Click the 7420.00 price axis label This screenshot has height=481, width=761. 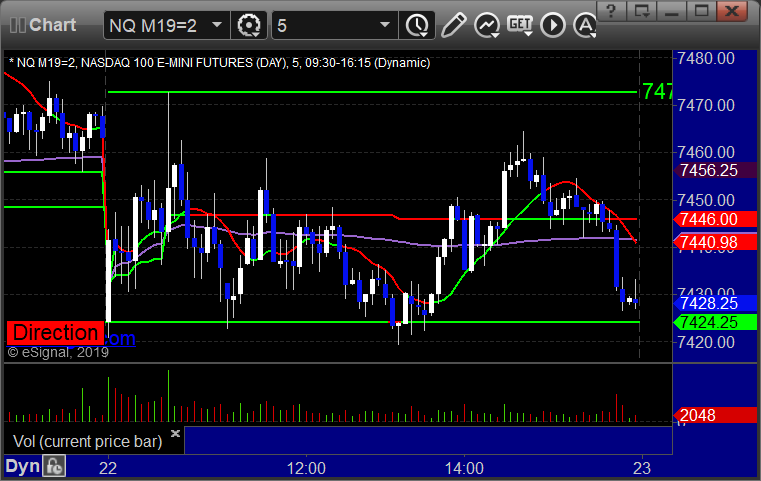click(706, 342)
